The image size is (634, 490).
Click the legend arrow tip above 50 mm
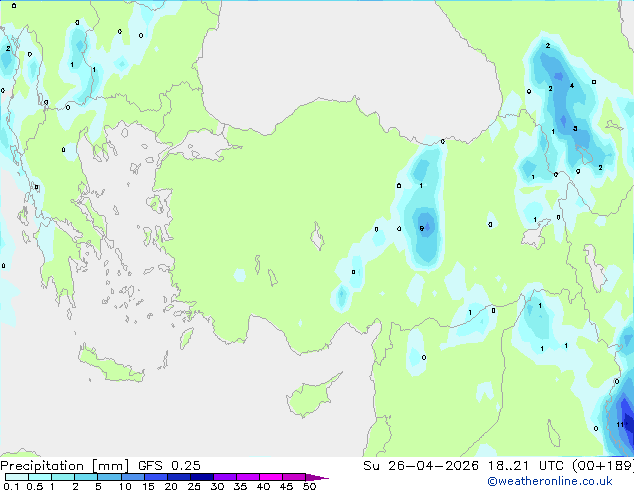point(318,477)
